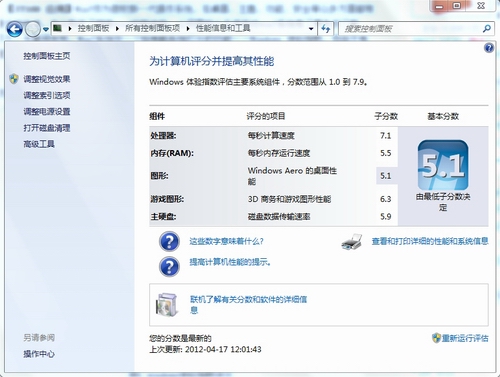Open 这些数字意味着什么? link
The image size is (500, 377).
point(226,241)
